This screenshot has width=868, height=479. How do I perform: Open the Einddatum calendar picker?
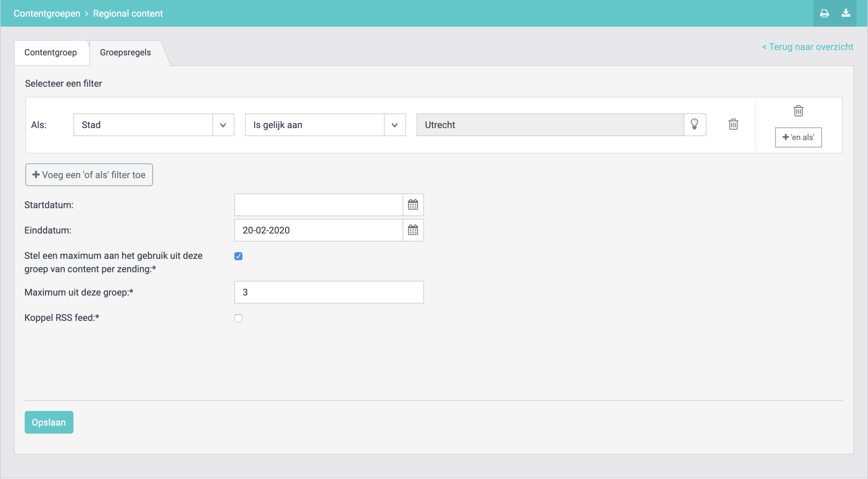click(x=413, y=230)
